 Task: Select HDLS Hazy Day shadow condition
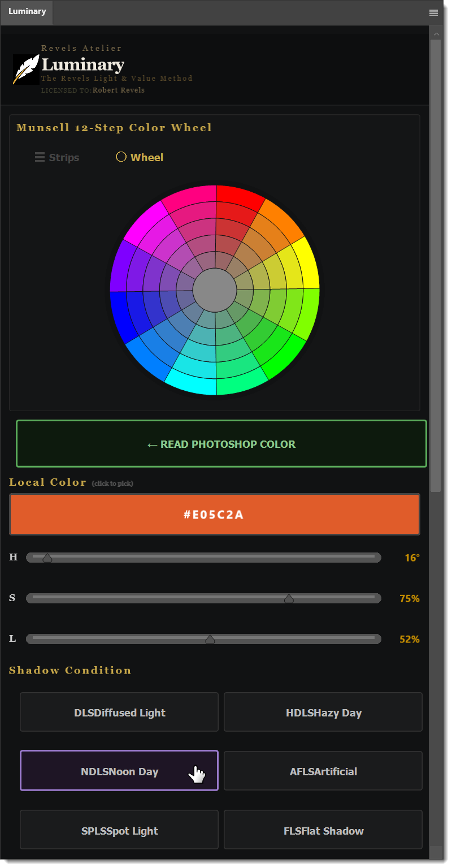pyautogui.click(x=323, y=712)
